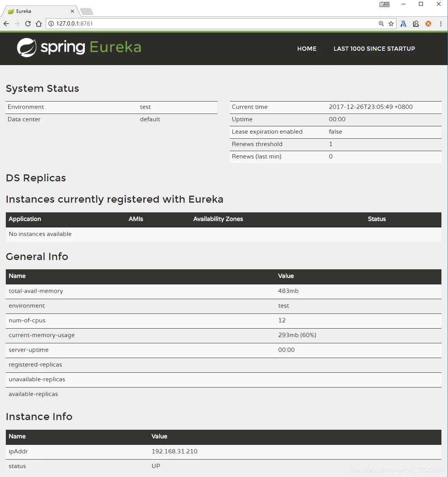Open the HOME navigation link
Image resolution: width=448 pixels, height=477 pixels.
(307, 49)
